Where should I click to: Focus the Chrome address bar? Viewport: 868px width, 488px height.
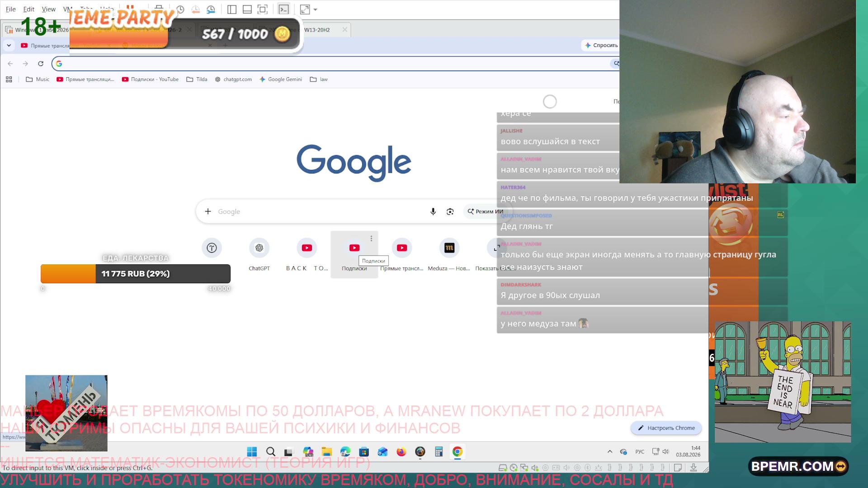(335, 64)
